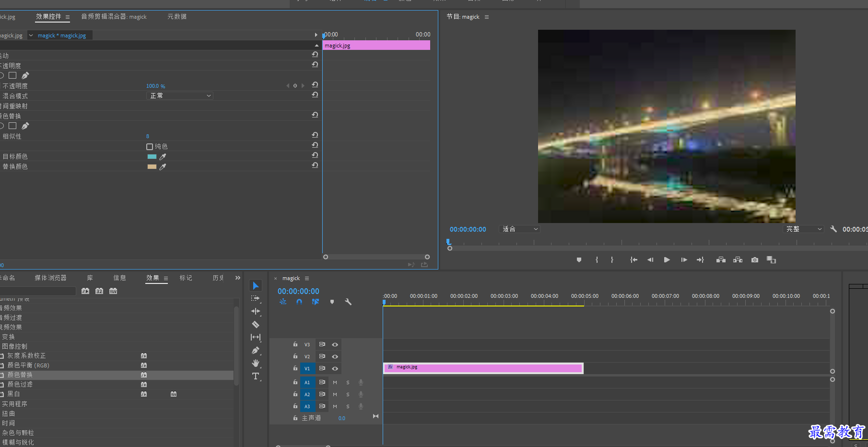Open Effects panel menu icon
The image size is (868, 447).
pyautogui.click(x=166, y=278)
